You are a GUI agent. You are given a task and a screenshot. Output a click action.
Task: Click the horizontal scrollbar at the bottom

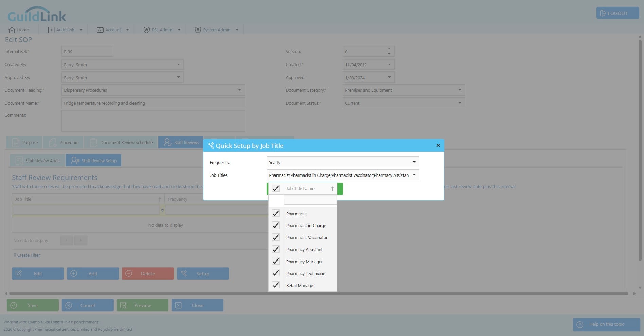point(319,293)
